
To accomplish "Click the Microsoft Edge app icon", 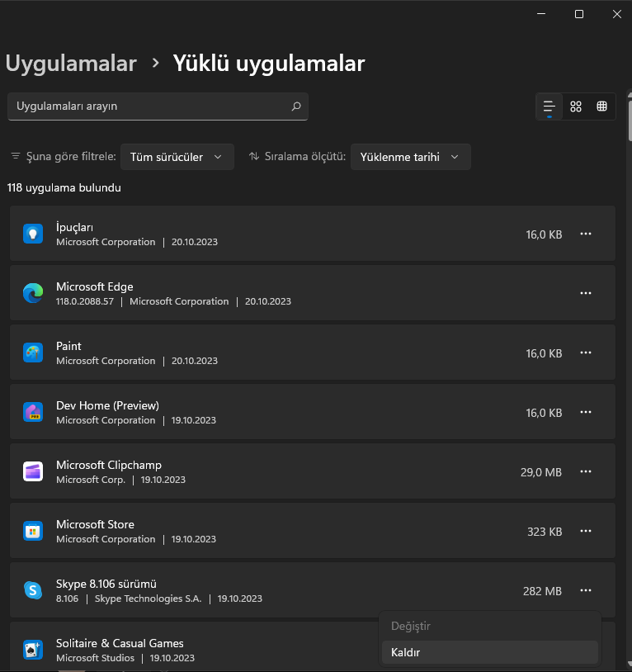I will click(33, 293).
